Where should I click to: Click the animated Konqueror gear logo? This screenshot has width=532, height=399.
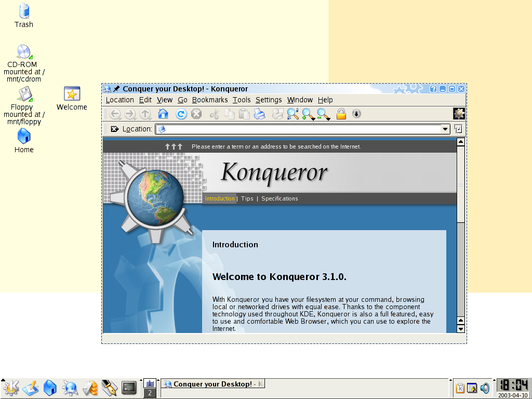point(459,114)
